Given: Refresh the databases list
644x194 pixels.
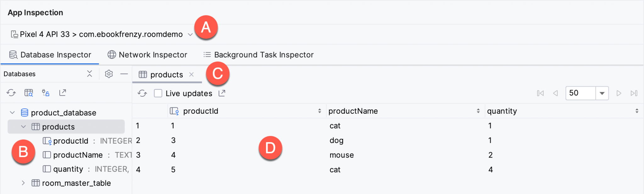Looking at the screenshot, I should click(12, 93).
